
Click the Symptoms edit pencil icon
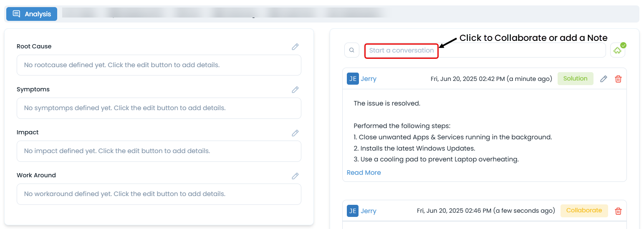pyautogui.click(x=295, y=90)
